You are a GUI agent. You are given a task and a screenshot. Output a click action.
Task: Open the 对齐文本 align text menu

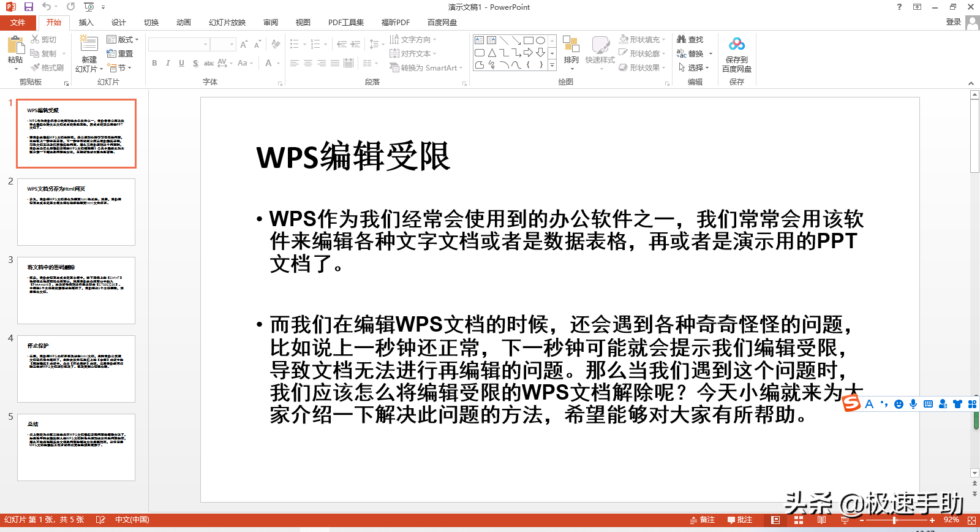coord(413,53)
